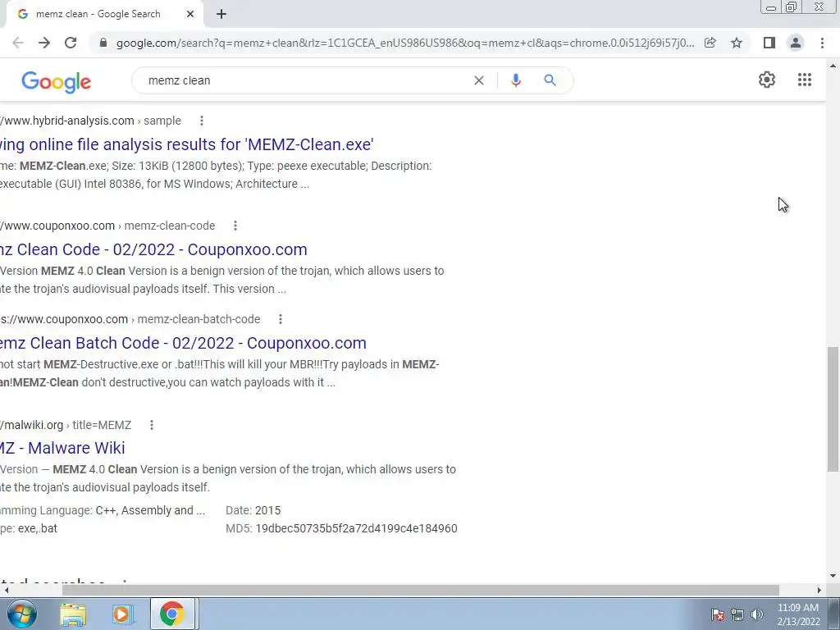This screenshot has width=840, height=630.
Task: Open the Clean Code - 02/2022 Couponxoo link
Action: click(x=153, y=249)
